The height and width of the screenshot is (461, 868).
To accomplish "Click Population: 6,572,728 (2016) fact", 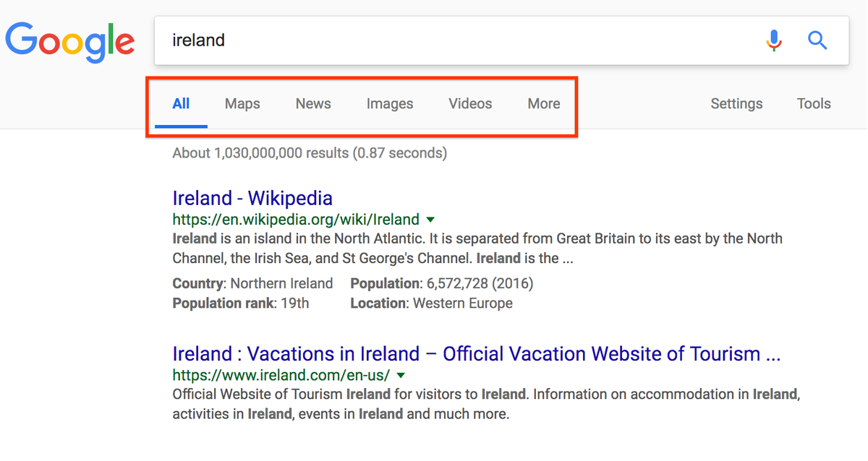I will (x=442, y=283).
